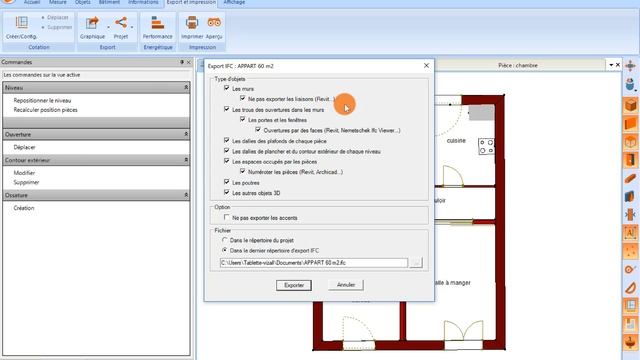Click the Annuler button

click(346, 285)
